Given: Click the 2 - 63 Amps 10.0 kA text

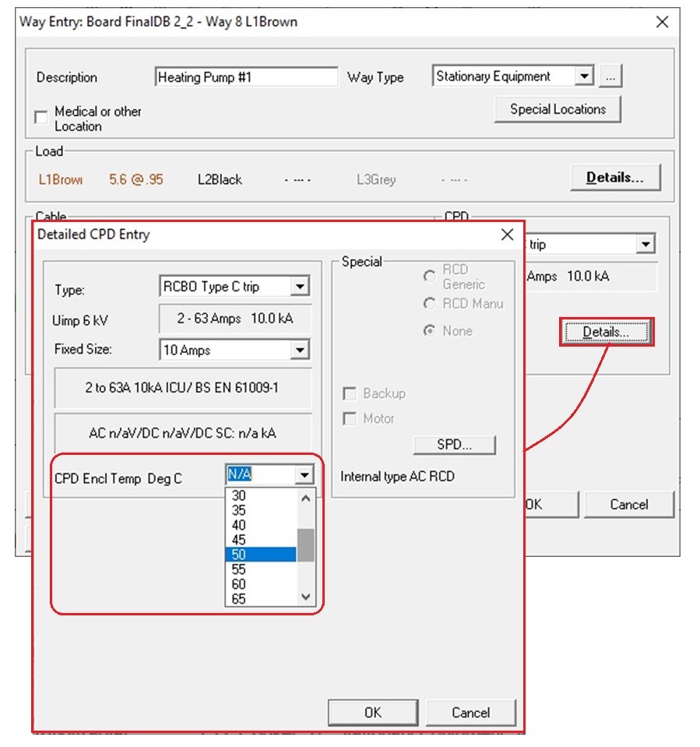Looking at the screenshot, I should click(x=235, y=319).
